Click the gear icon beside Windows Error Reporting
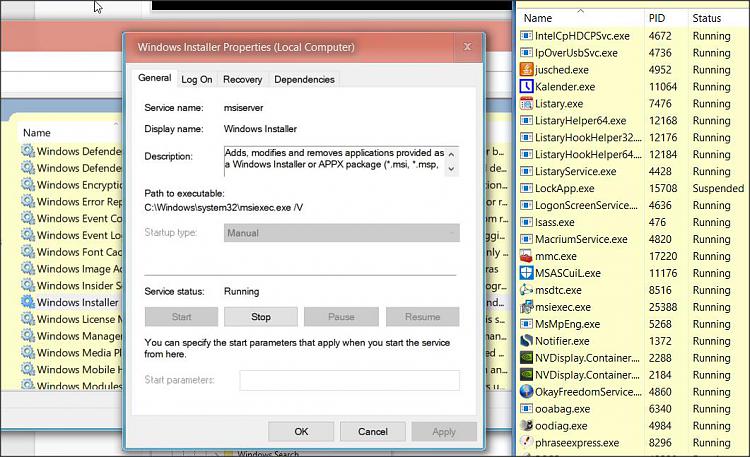The width and height of the screenshot is (750, 457). pyautogui.click(x=28, y=201)
